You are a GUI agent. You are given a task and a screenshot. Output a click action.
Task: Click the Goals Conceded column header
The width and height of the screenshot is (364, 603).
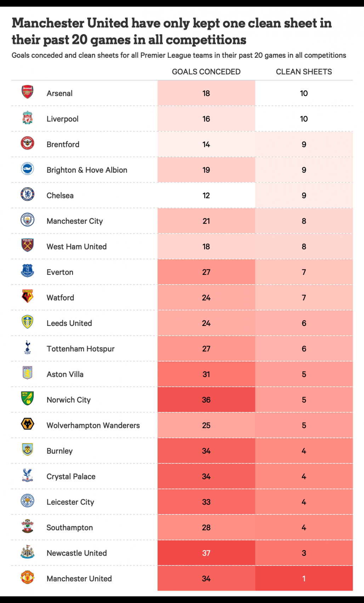pyautogui.click(x=206, y=72)
